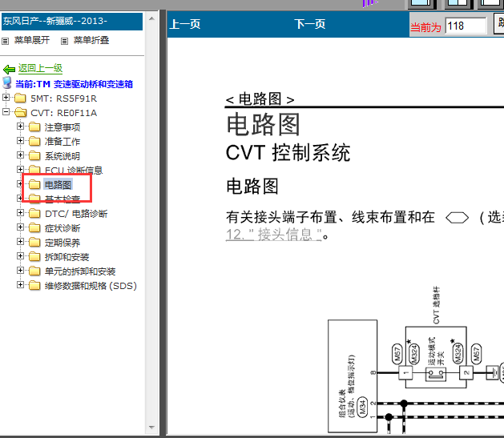Click the folder icon of 系统说明
This screenshot has height=438, width=504.
[34, 155]
